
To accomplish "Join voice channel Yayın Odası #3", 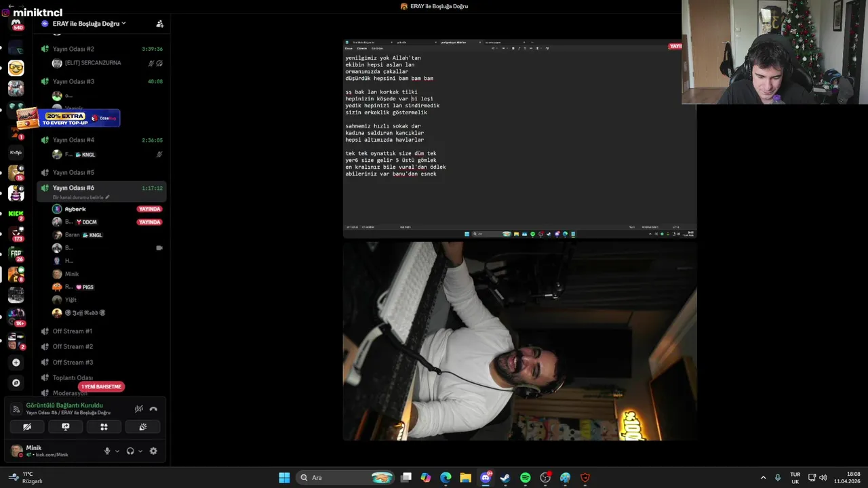I will pos(102,81).
